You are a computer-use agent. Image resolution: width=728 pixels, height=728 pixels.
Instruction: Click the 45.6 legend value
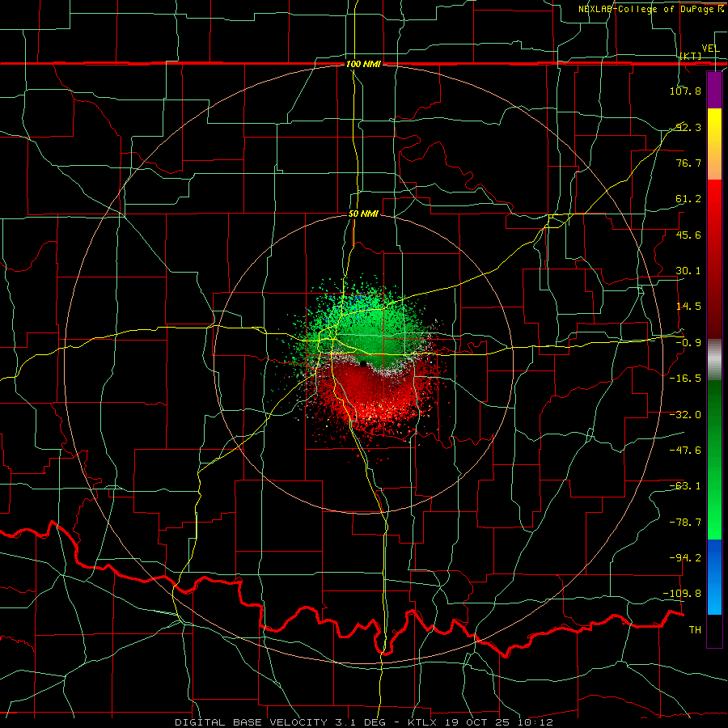point(688,235)
